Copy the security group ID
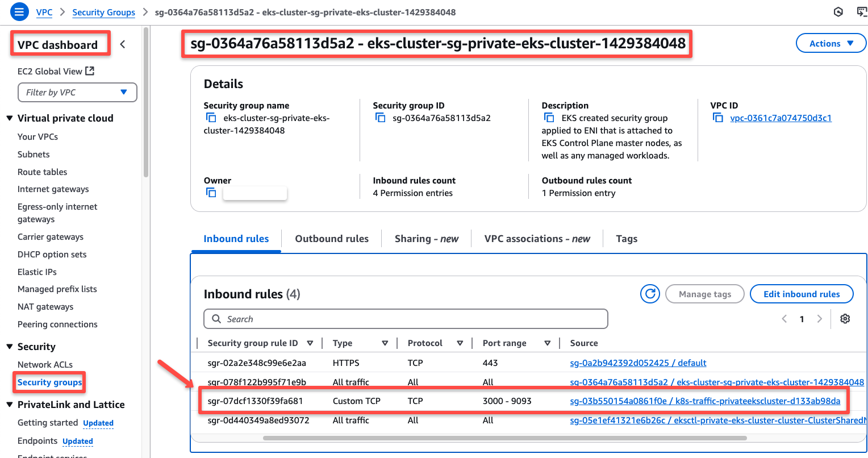 (380, 118)
